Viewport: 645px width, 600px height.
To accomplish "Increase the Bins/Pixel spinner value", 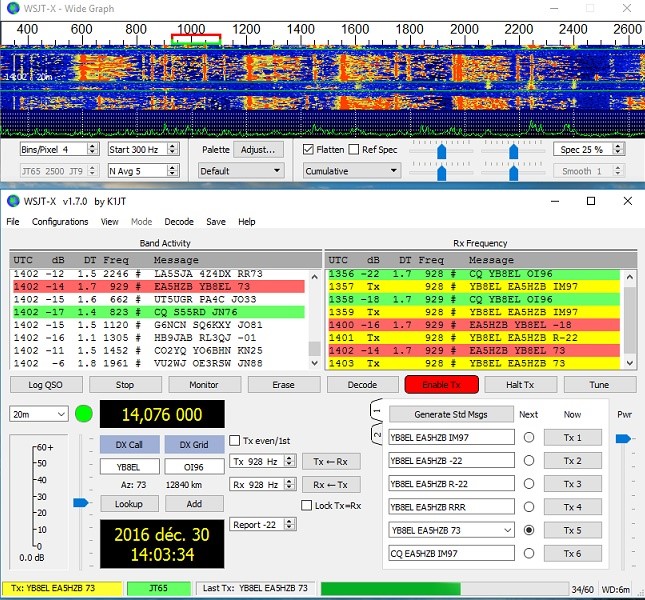I will pos(93,146).
